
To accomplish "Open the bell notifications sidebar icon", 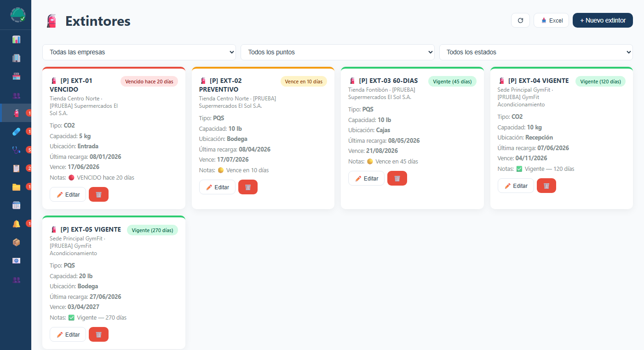I will tap(16, 224).
